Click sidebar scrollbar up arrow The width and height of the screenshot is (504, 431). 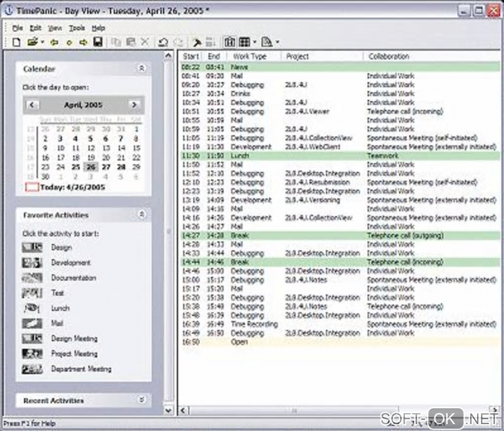point(168,56)
